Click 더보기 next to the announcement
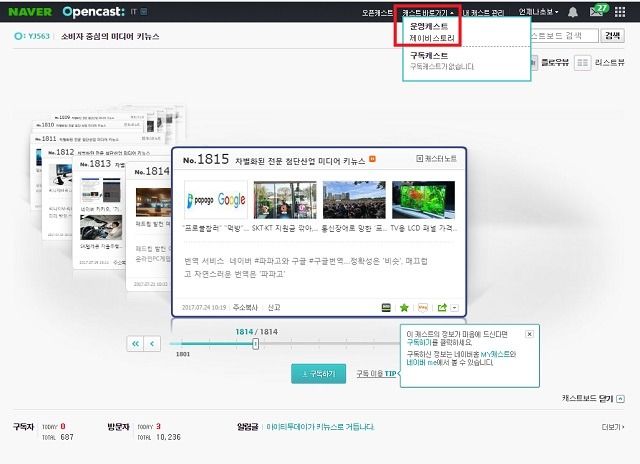The image size is (640, 464). tap(613, 427)
